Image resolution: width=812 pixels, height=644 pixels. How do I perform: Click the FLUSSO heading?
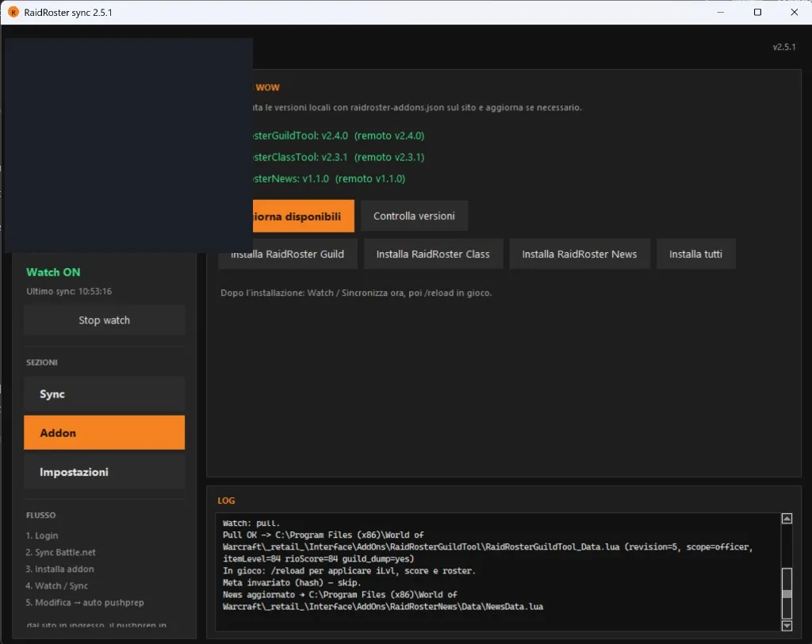coord(41,515)
